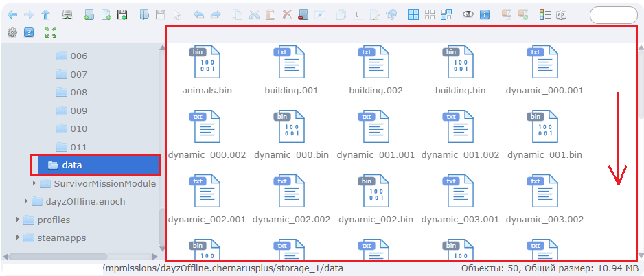Click the select none empty tiles icon

(x=430, y=15)
